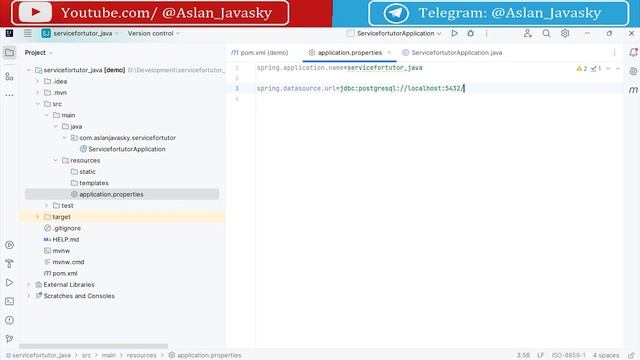Expand the target folder
This screenshot has width=640, height=360.
[x=38, y=217]
